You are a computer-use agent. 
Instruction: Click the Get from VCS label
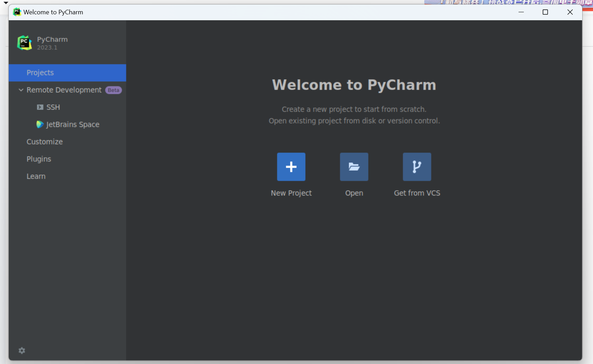(x=417, y=193)
